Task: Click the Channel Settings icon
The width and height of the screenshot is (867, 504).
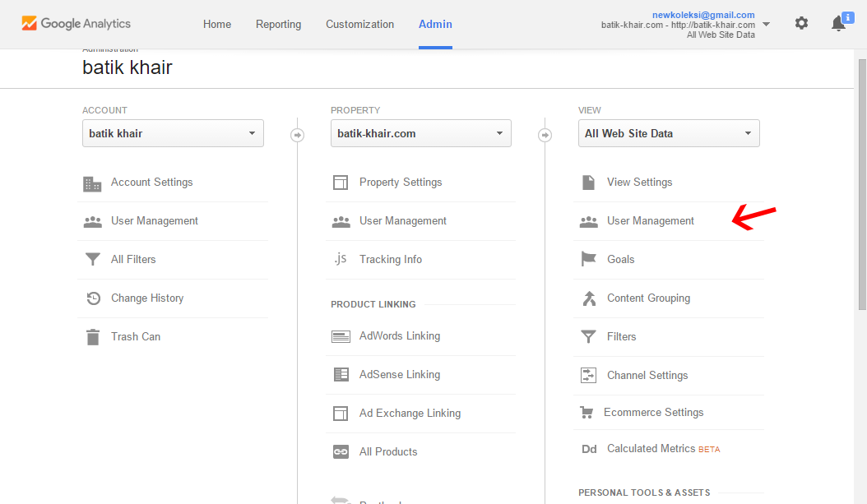Action: click(x=588, y=375)
